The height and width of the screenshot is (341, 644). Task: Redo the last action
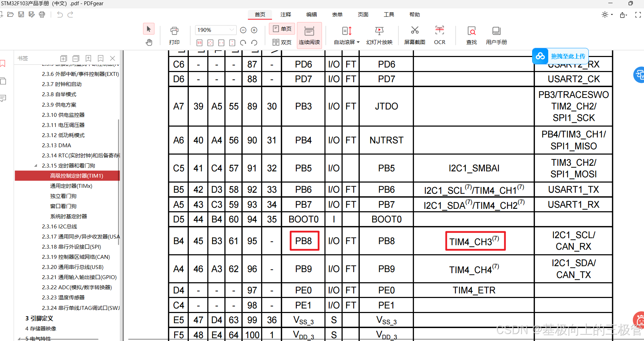click(70, 14)
